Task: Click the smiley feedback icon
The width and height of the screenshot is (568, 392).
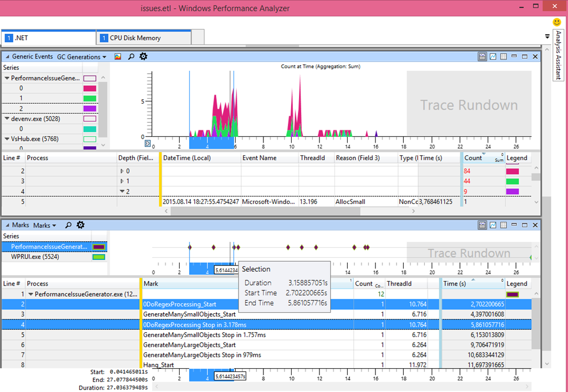Action: coord(557,22)
